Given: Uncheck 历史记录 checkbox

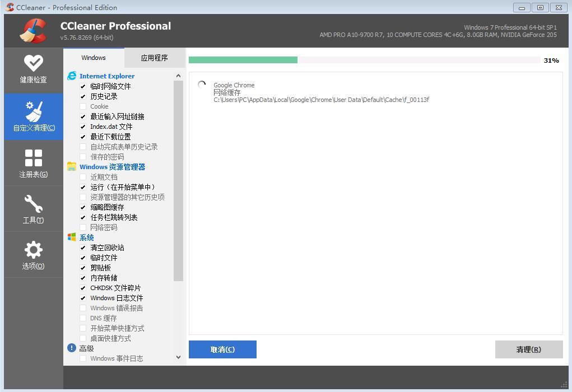Looking at the screenshot, I should tap(83, 96).
